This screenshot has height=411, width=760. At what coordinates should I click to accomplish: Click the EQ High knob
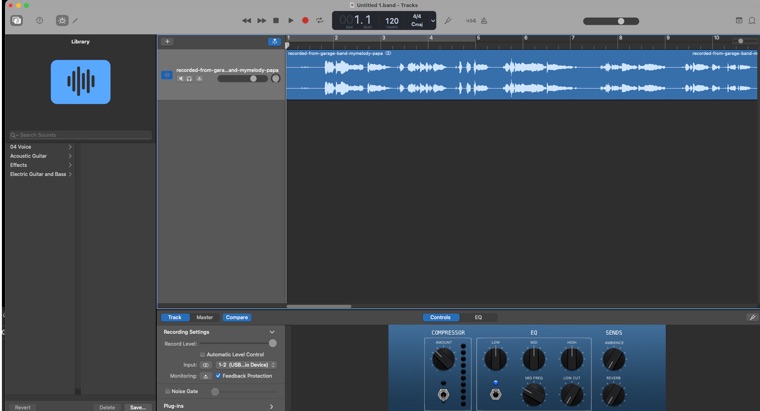pos(572,359)
